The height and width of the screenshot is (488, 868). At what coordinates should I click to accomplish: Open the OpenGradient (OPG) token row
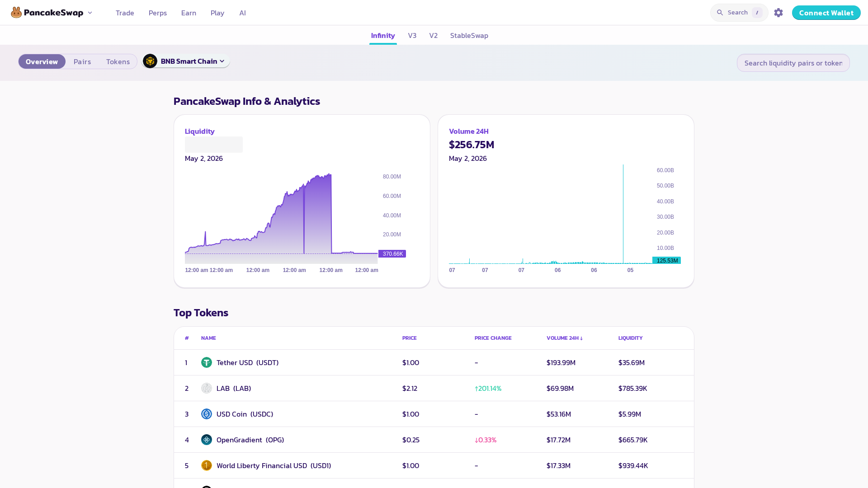[434, 440]
